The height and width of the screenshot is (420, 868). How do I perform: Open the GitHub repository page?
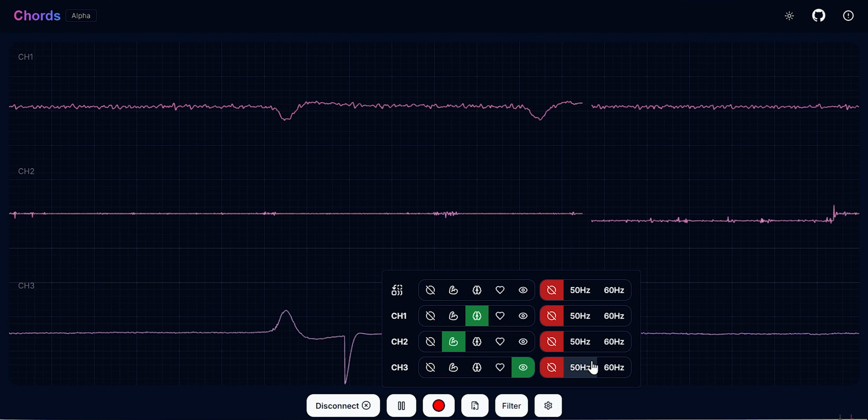819,15
